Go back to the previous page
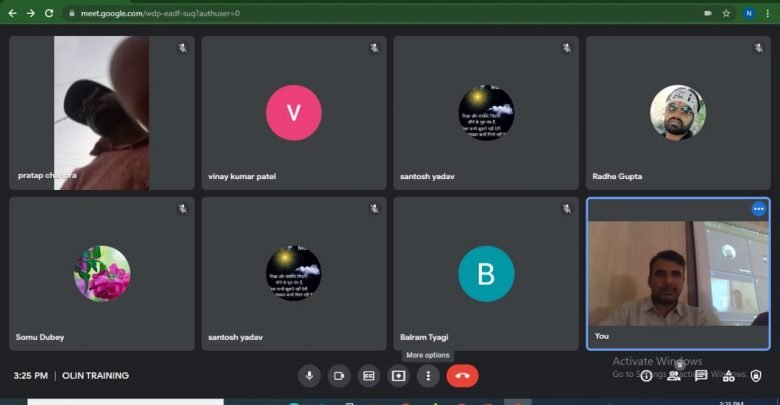The image size is (780, 405). [11, 13]
